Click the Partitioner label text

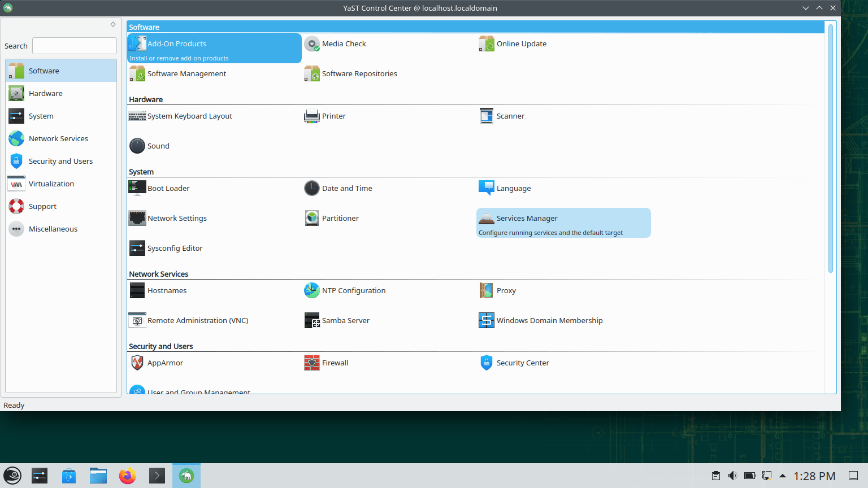(x=340, y=218)
